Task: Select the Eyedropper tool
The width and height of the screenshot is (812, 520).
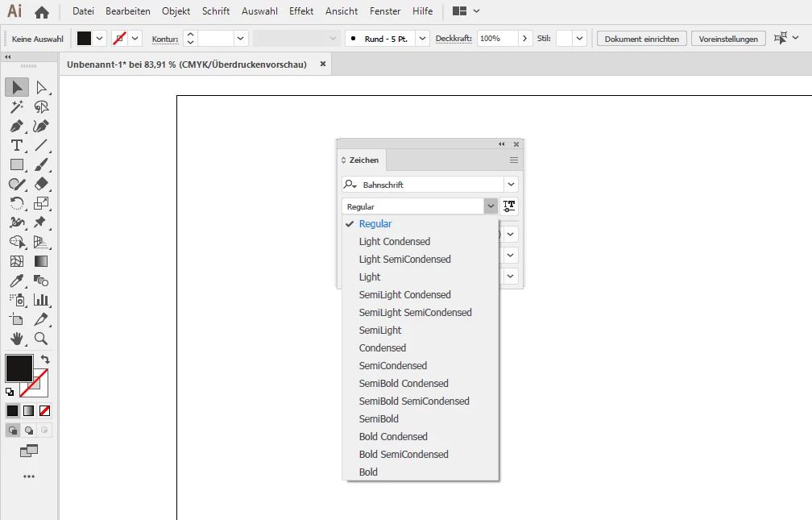Action: pyautogui.click(x=17, y=281)
